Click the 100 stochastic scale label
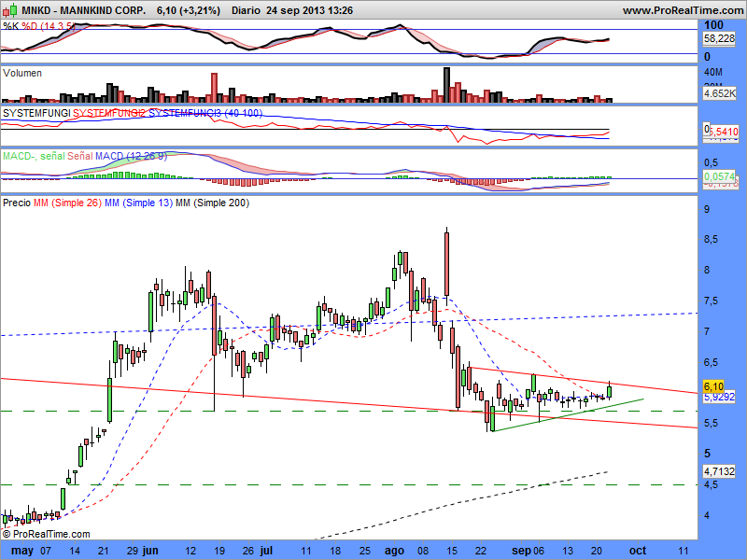 click(713, 25)
